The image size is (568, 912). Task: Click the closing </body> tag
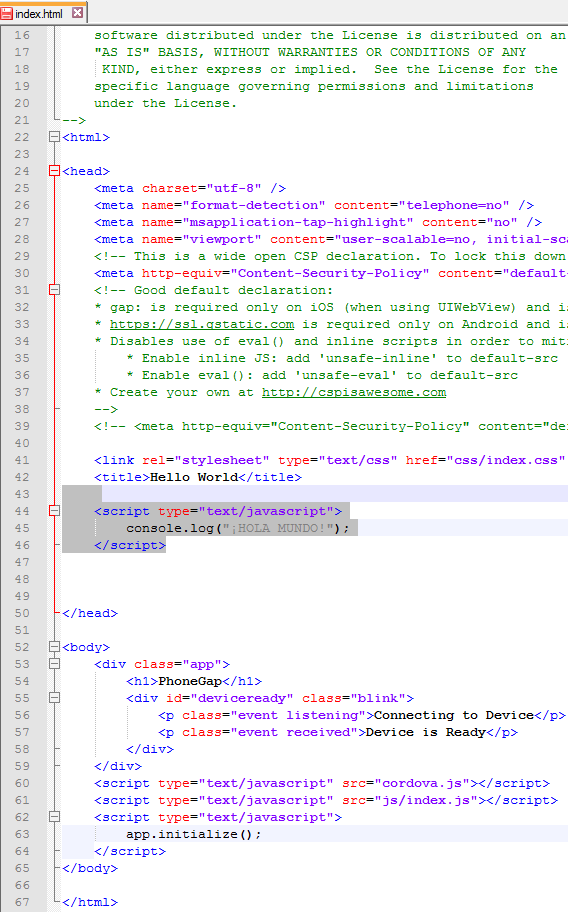pos(90,868)
